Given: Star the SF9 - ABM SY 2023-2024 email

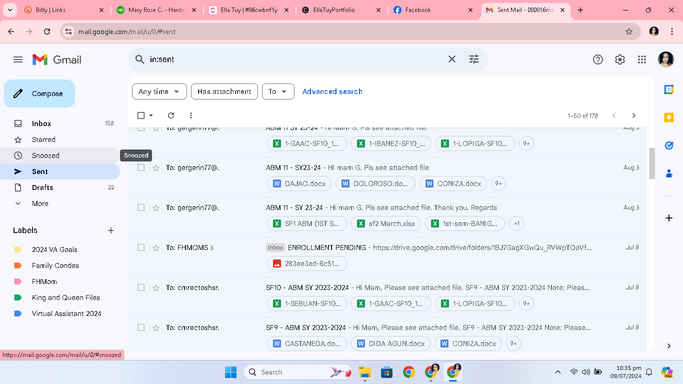Looking at the screenshot, I should (156, 327).
